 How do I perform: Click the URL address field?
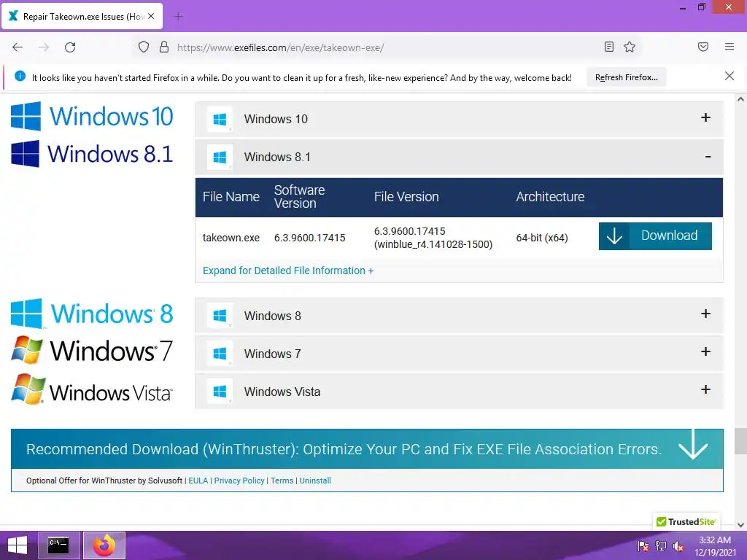[x=386, y=47]
